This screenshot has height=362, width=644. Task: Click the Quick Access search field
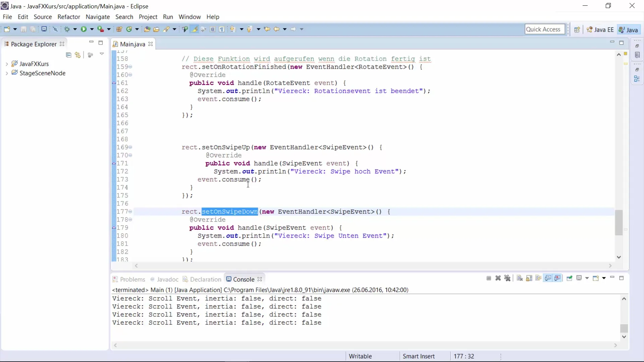point(545,29)
